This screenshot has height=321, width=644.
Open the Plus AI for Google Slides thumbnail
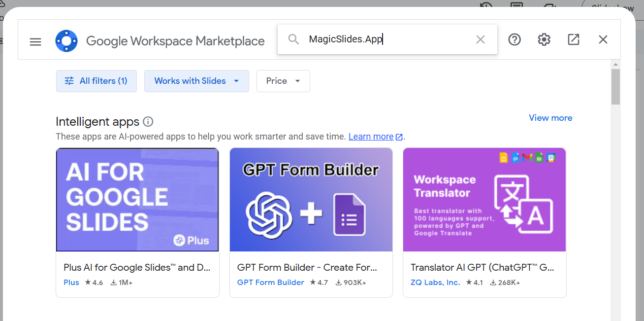point(137,200)
